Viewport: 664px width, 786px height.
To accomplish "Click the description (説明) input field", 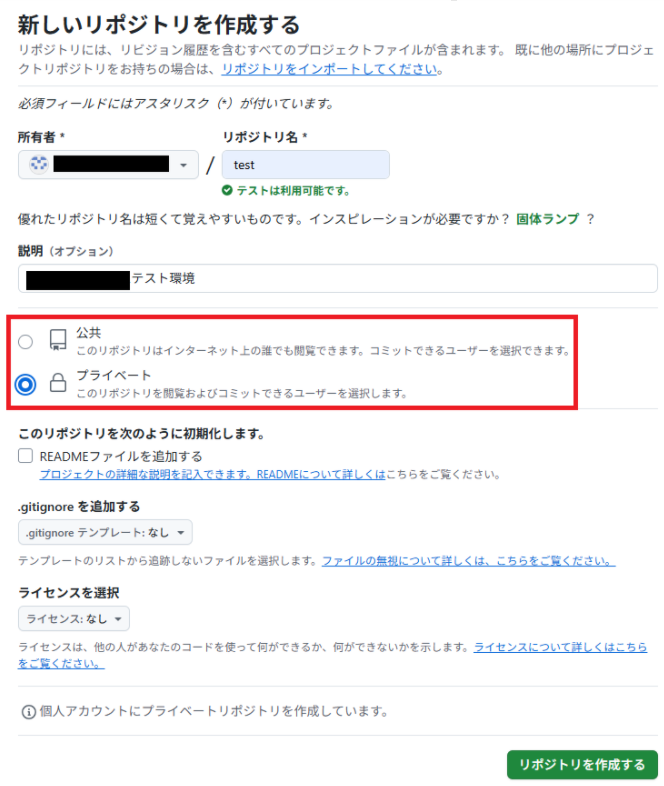I will 338,278.
